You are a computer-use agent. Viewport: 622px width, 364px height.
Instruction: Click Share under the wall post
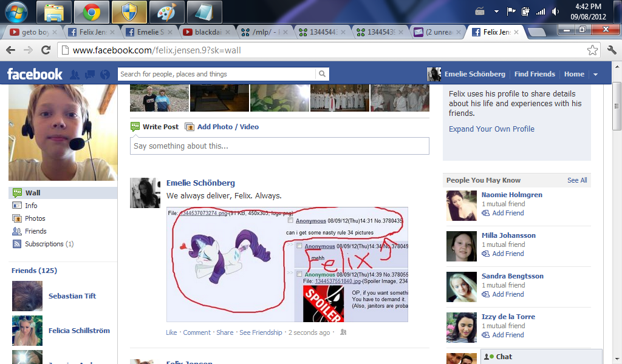[x=225, y=332]
